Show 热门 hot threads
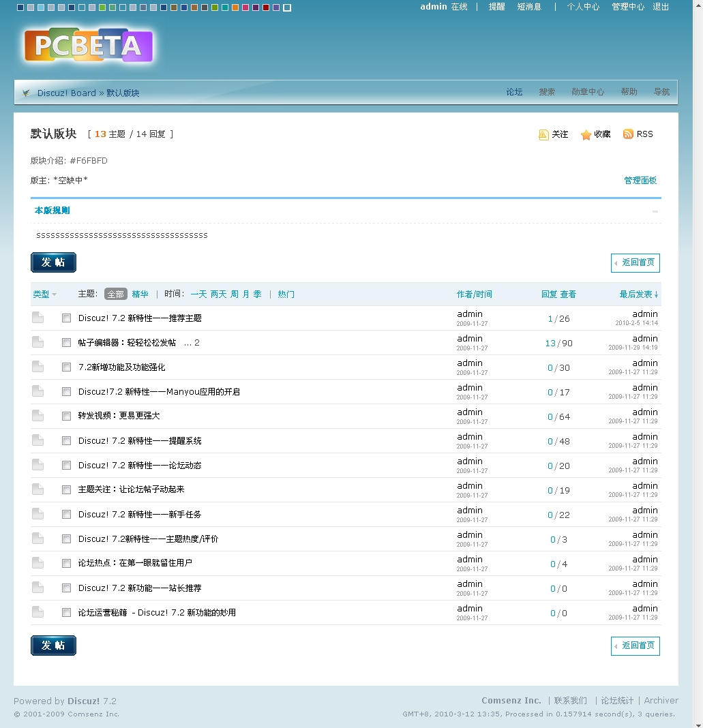 [x=286, y=294]
